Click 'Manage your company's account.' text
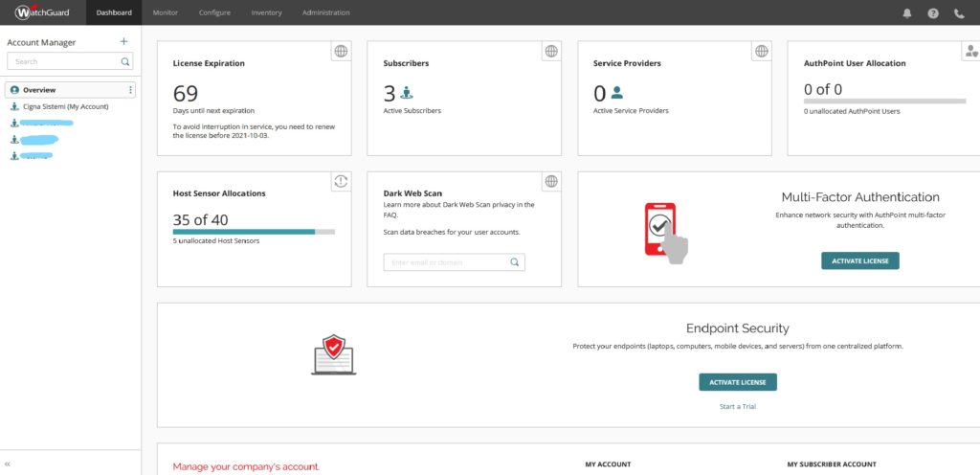Image resolution: width=980 pixels, height=475 pixels. (x=246, y=467)
